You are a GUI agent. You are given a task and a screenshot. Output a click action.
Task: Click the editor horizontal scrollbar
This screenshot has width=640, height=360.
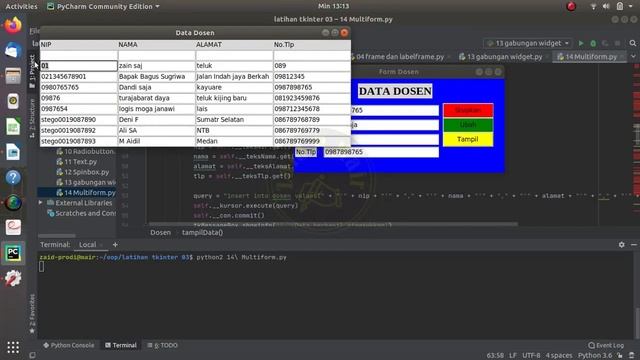[333, 224]
